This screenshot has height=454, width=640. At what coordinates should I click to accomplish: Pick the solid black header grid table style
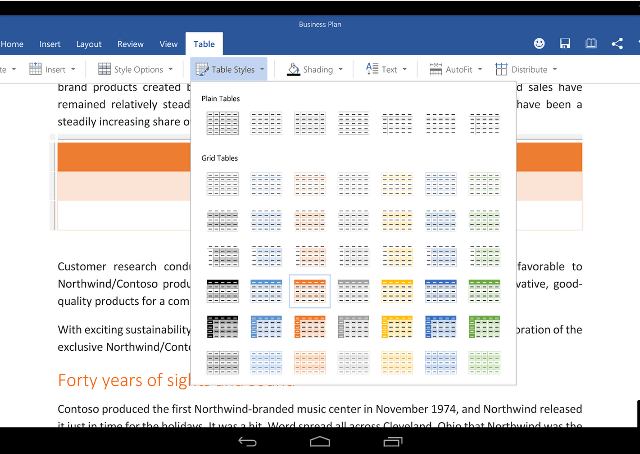pos(221,291)
